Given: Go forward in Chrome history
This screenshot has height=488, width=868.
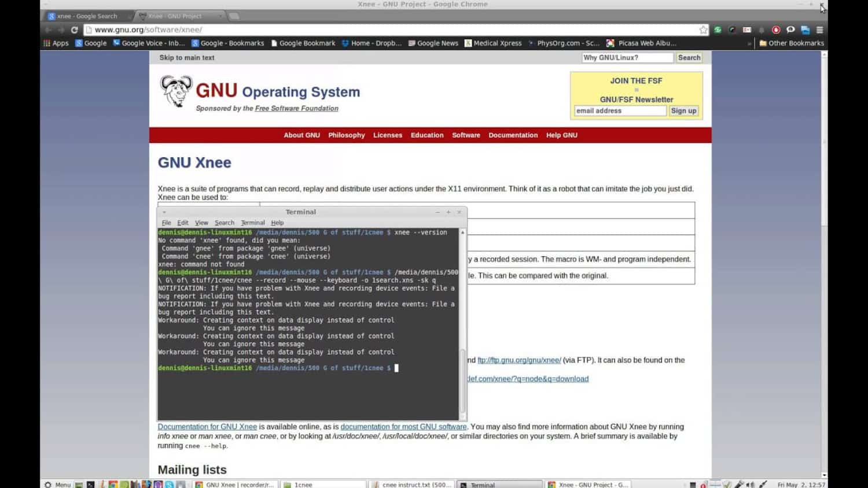Looking at the screenshot, I should tap(61, 29).
